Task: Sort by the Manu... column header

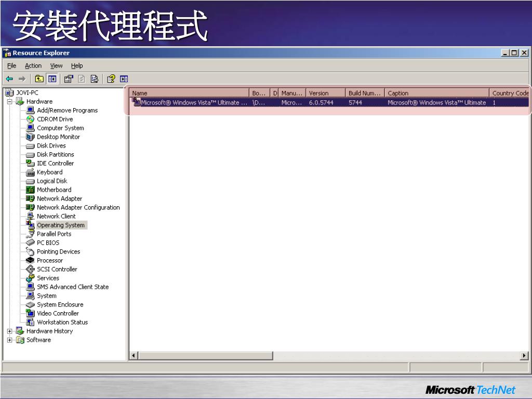Action: pyautogui.click(x=292, y=93)
